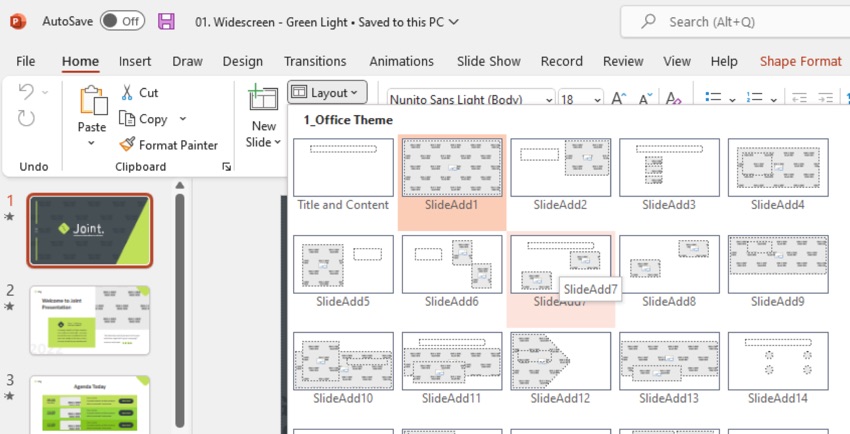Choose the SlideAdd11 layout
This screenshot has width=850, height=434.
(x=452, y=368)
